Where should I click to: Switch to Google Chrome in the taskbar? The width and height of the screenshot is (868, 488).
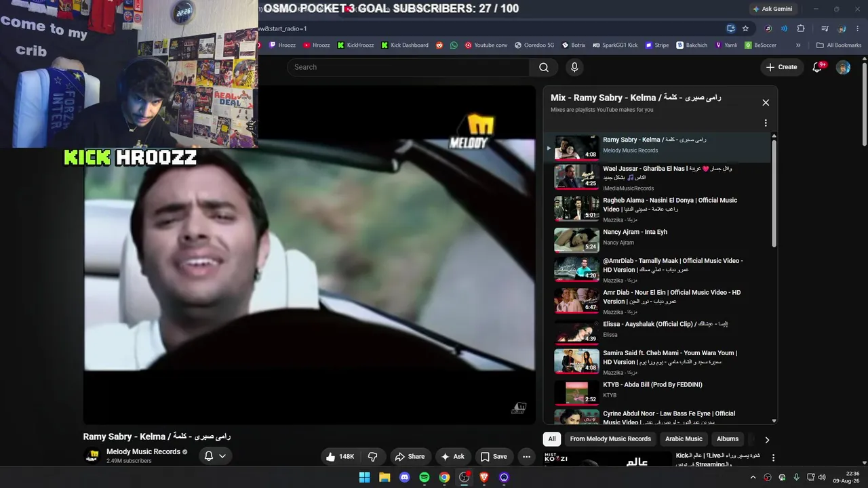[x=444, y=477]
